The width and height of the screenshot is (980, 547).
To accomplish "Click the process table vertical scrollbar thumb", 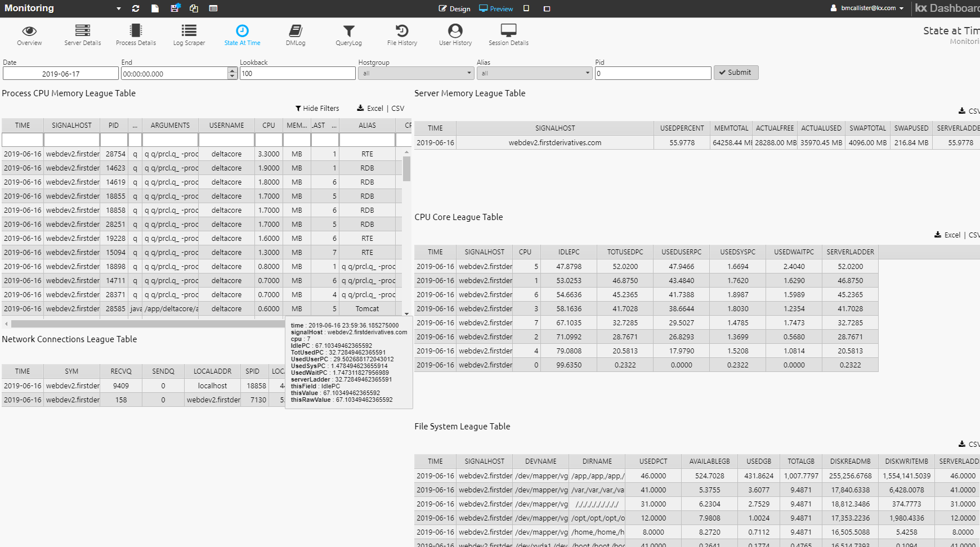I will click(406, 169).
